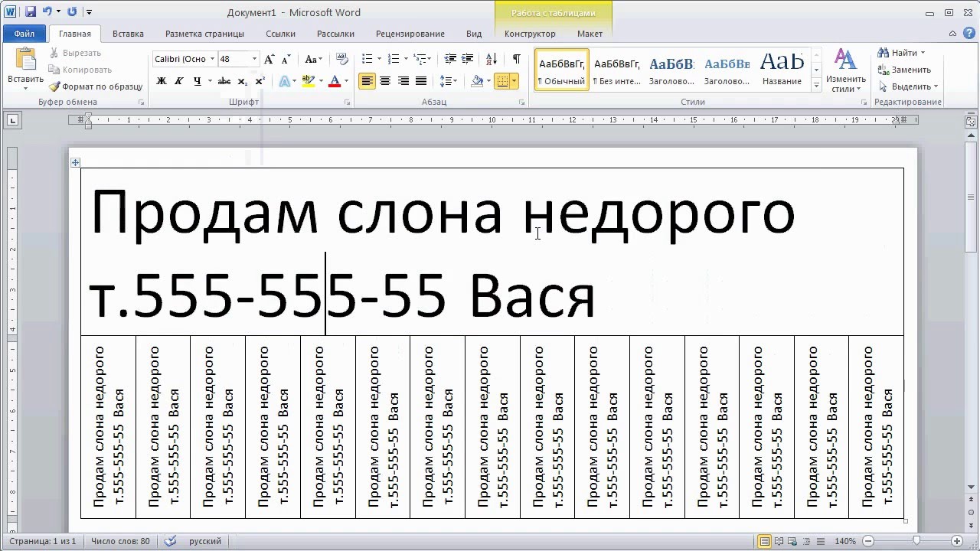Open Change Case (Aa) dropdown
Viewport: 980px width, 551px height.
[312, 59]
